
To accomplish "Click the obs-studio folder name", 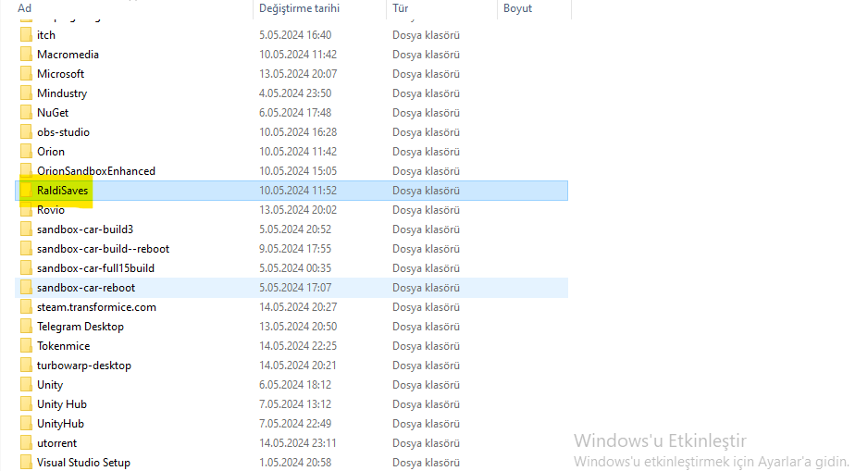I will click(63, 131).
